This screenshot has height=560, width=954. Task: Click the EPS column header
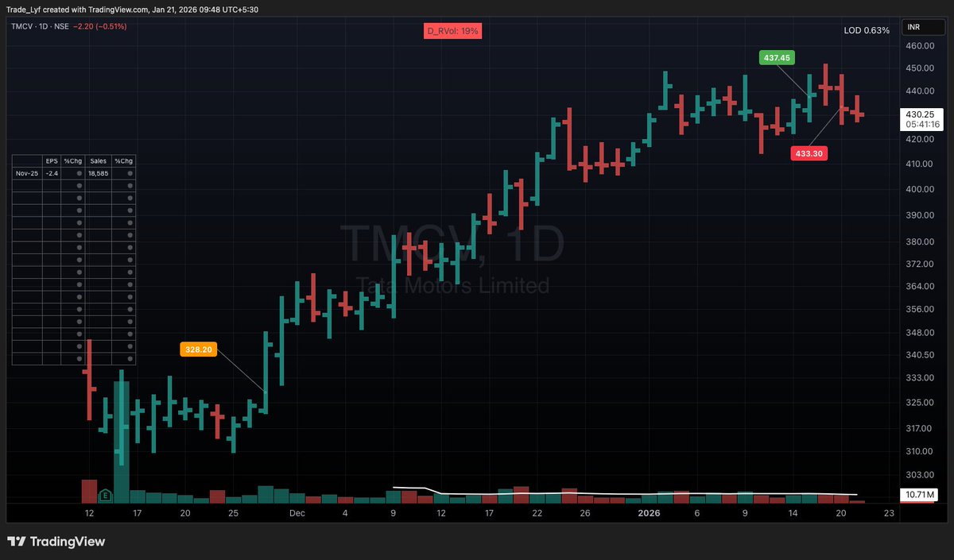click(x=52, y=160)
